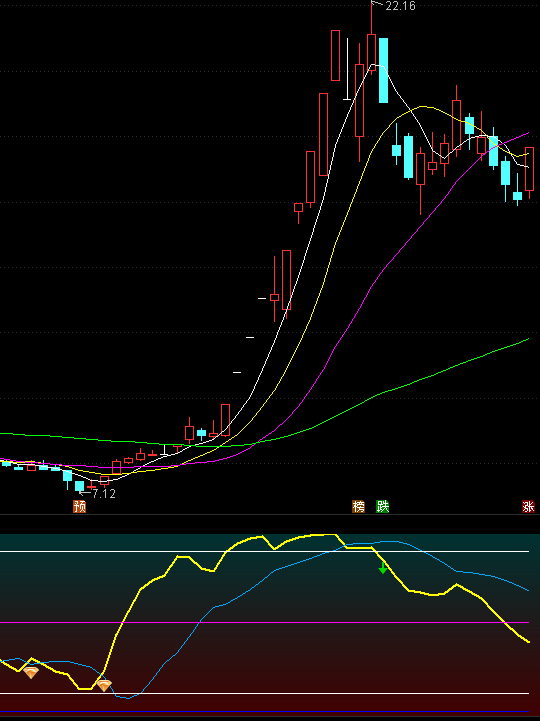Select the 22.16 high price label
This screenshot has height=721, width=540.
click(400, 6)
